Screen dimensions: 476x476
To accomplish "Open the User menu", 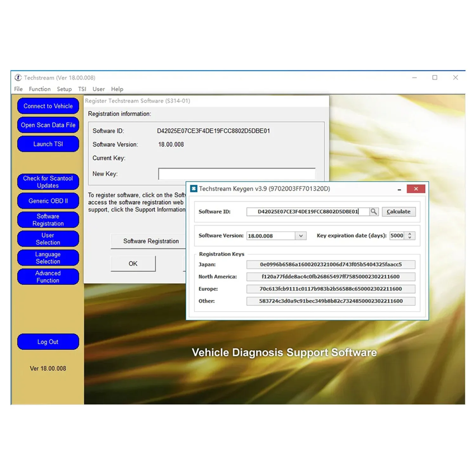I will [99, 89].
